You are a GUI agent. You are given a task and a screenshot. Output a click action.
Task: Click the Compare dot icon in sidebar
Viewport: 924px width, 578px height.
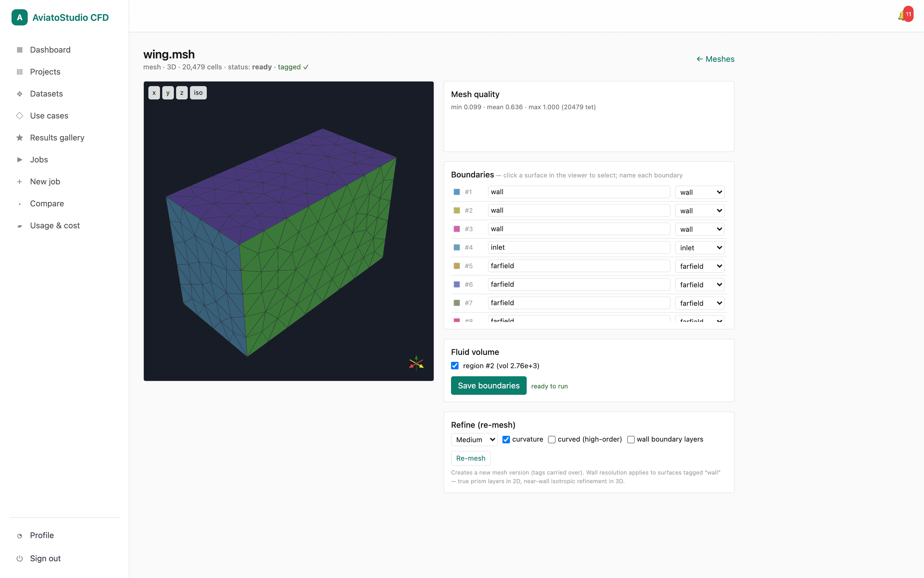19,204
